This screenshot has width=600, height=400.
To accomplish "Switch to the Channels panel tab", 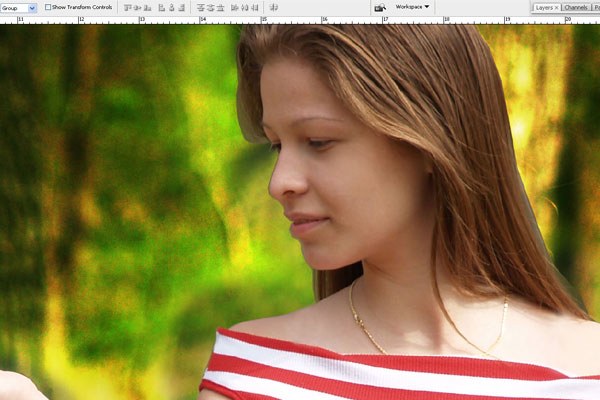I will (x=576, y=7).
